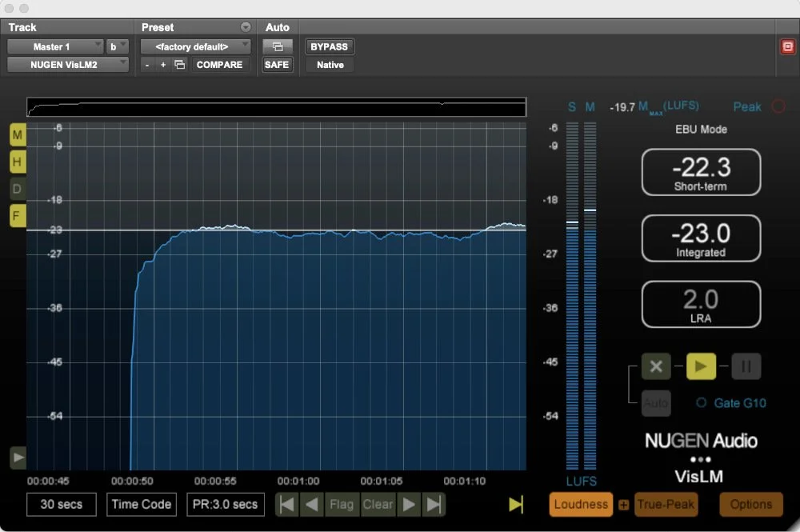
Task: Click the COMPARE button
Action: [x=220, y=65]
